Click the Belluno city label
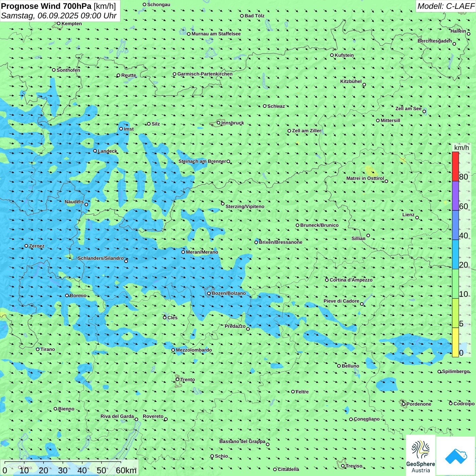Viewport: 476px width, 476px height. coord(350,366)
